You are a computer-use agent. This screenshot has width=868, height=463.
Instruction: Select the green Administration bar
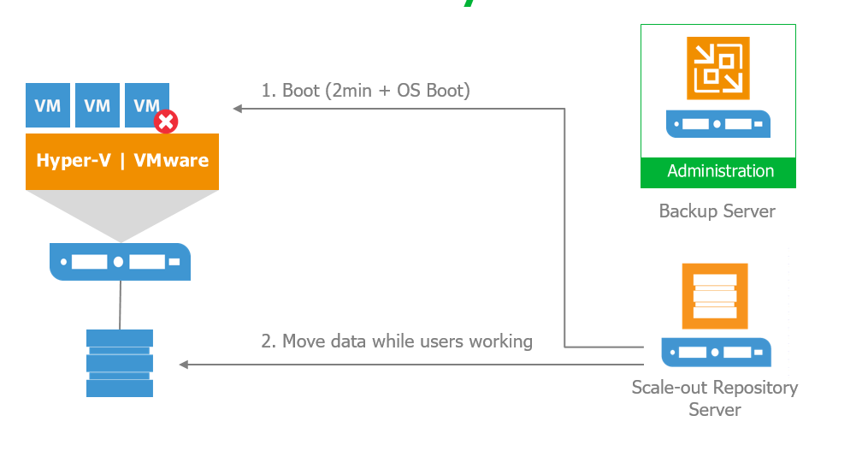tap(718, 172)
